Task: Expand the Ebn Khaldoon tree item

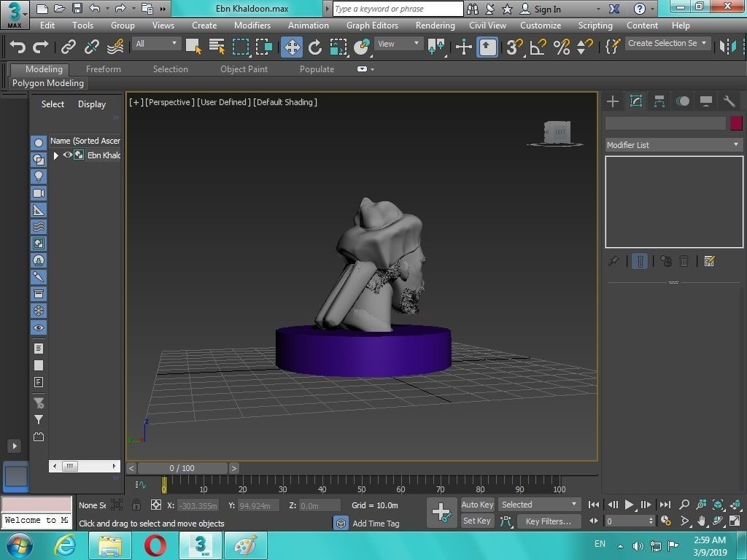Action: [56, 155]
